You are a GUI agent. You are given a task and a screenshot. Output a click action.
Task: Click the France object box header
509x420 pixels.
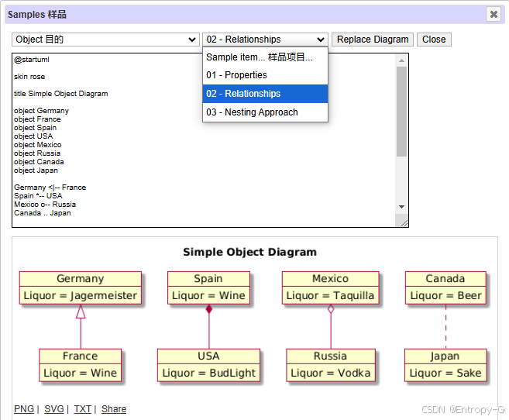click(80, 356)
